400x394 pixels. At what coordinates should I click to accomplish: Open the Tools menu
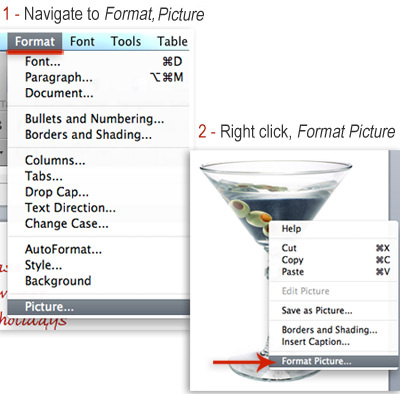tap(126, 42)
